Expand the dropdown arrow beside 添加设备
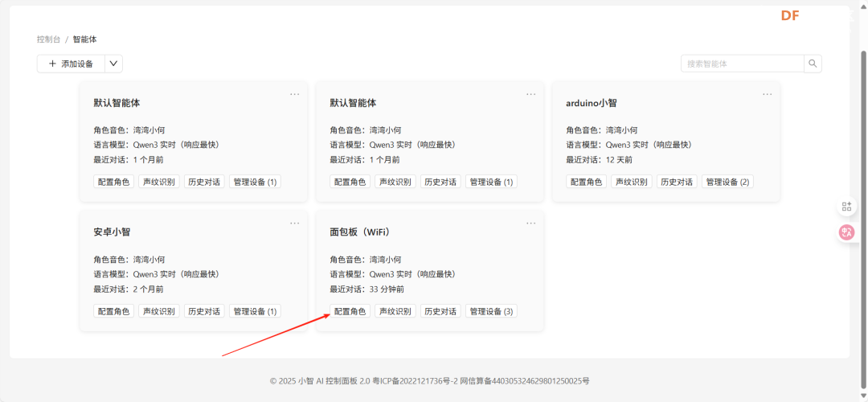Screen dimensions: 868x402 coord(113,64)
